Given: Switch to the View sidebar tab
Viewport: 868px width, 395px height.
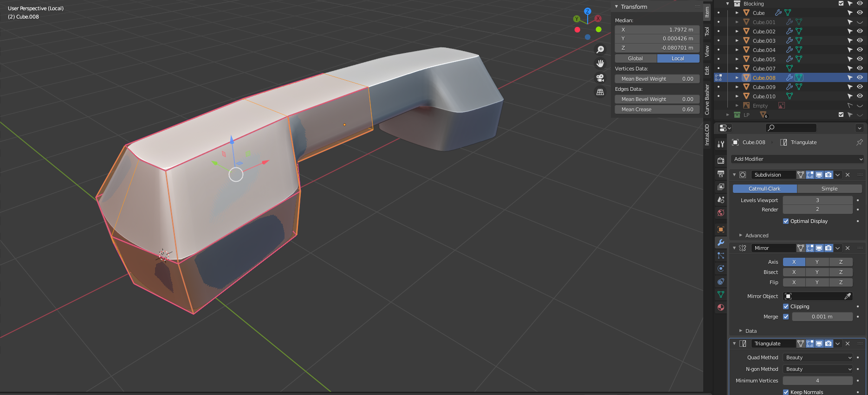Looking at the screenshot, I should pos(707,51).
